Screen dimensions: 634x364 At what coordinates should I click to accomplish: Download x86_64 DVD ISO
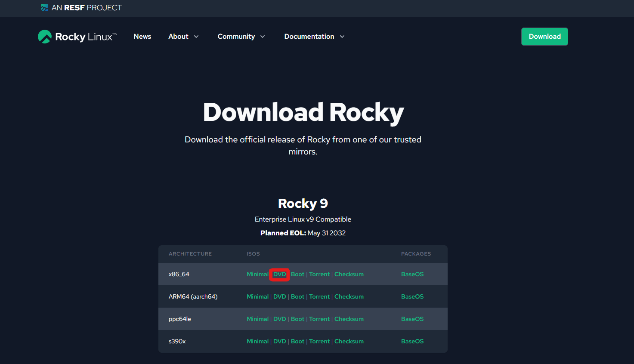[x=279, y=274]
